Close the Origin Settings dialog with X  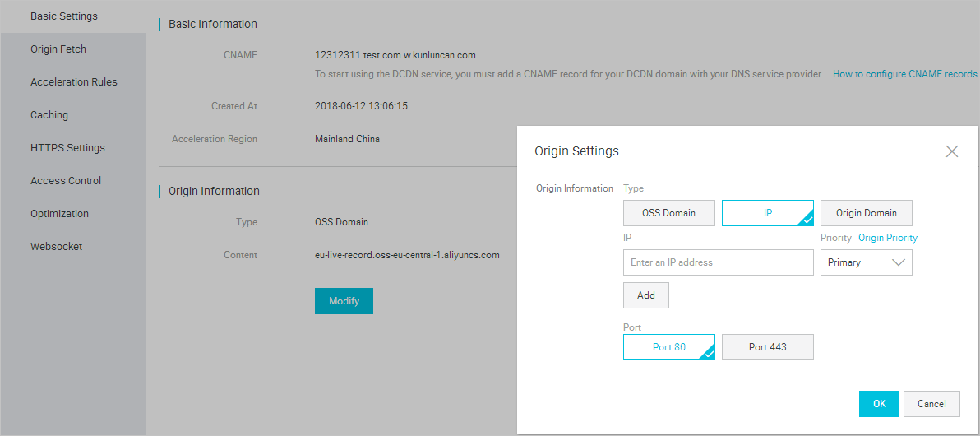pyautogui.click(x=952, y=151)
